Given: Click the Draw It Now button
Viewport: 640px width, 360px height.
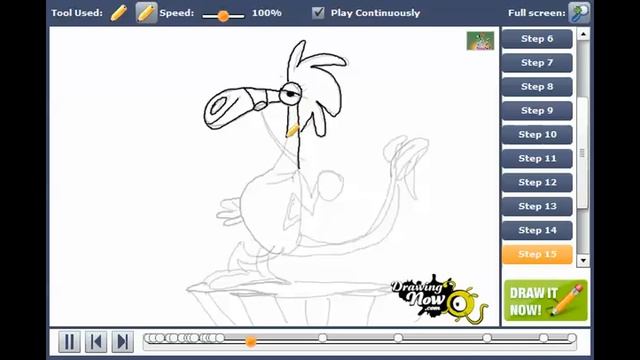Looking at the screenshot, I should pyautogui.click(x=546, y=300).
